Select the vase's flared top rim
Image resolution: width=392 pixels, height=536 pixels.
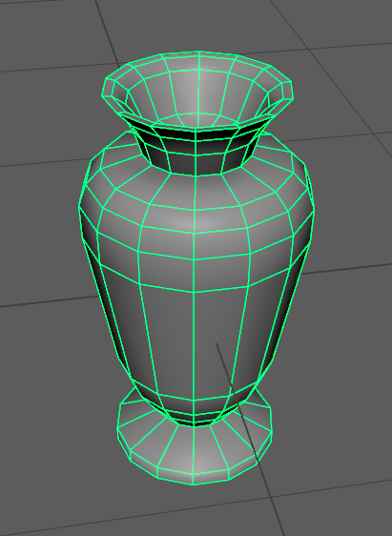tap(197, 90)
